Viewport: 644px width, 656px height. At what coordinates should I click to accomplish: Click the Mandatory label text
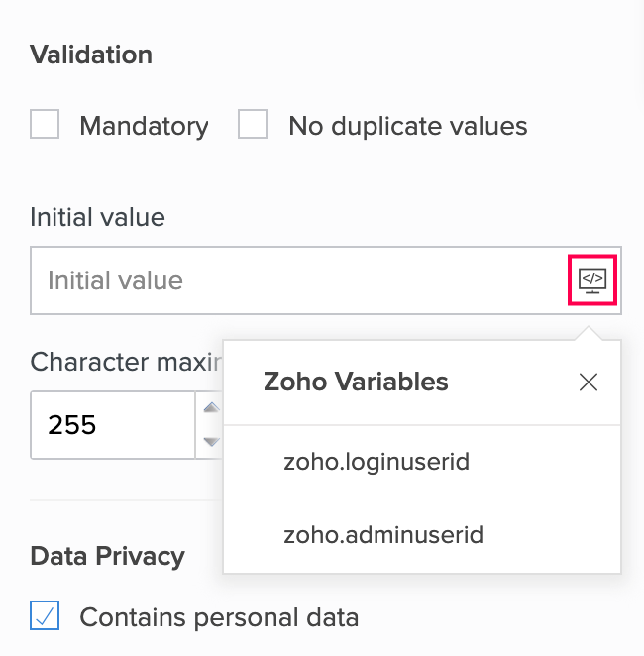click(144, 126)
